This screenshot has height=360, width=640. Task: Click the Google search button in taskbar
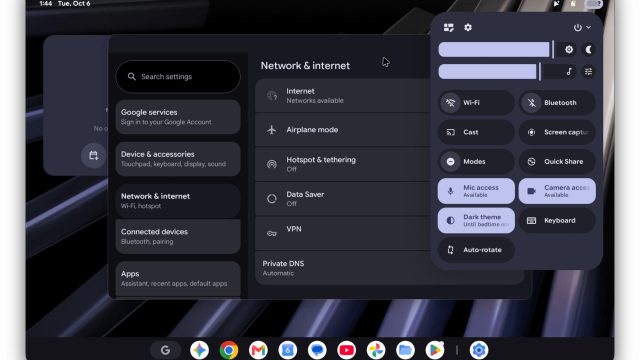[x=165, y=350]
